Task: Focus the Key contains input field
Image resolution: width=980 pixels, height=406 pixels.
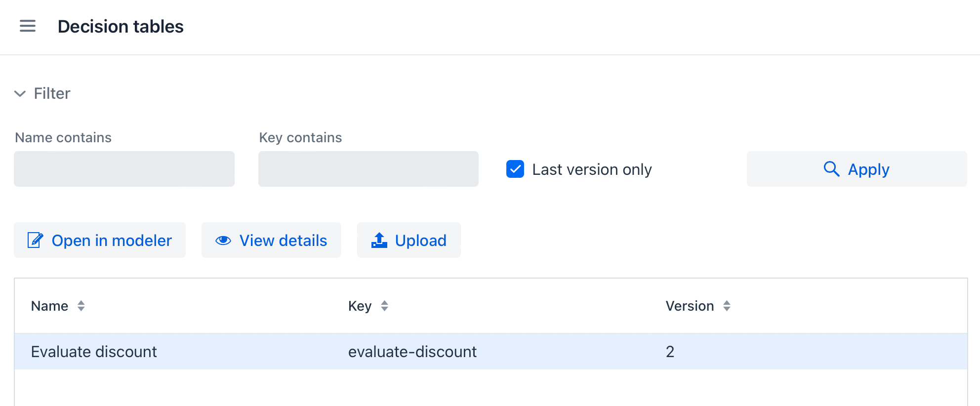Action: (368, 169)
